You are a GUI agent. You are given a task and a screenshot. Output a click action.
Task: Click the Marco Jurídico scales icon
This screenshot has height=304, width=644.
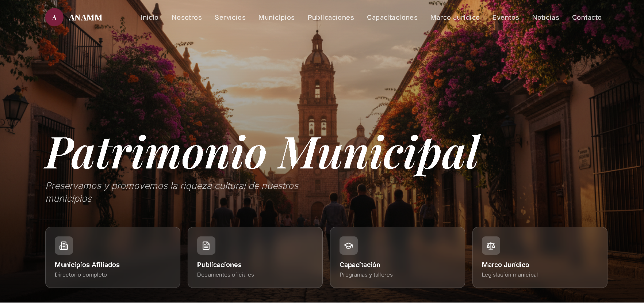point(491,246)
